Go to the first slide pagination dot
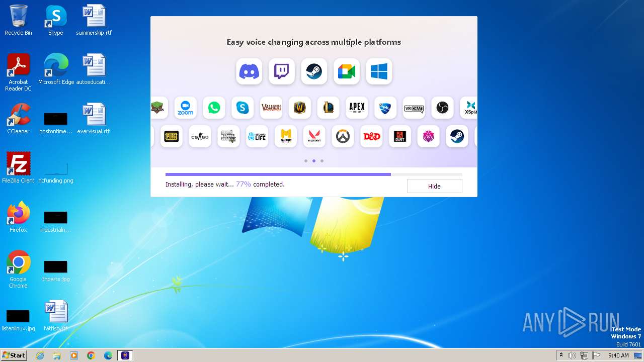The height and width of the screenshot is (362, 644). tap(305, 161)
